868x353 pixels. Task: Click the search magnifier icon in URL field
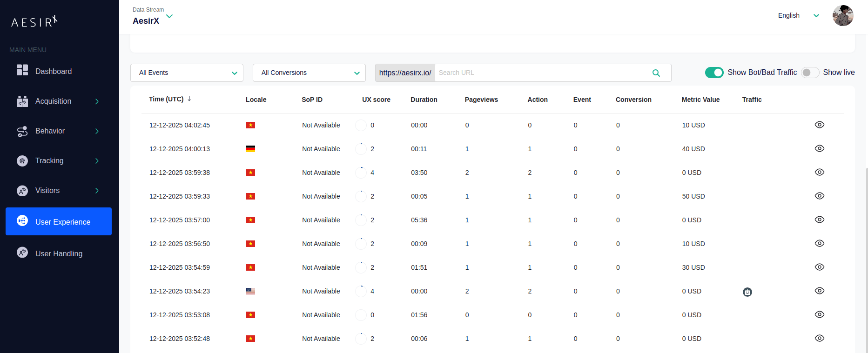pyautogui.click(x=656, y=73)
